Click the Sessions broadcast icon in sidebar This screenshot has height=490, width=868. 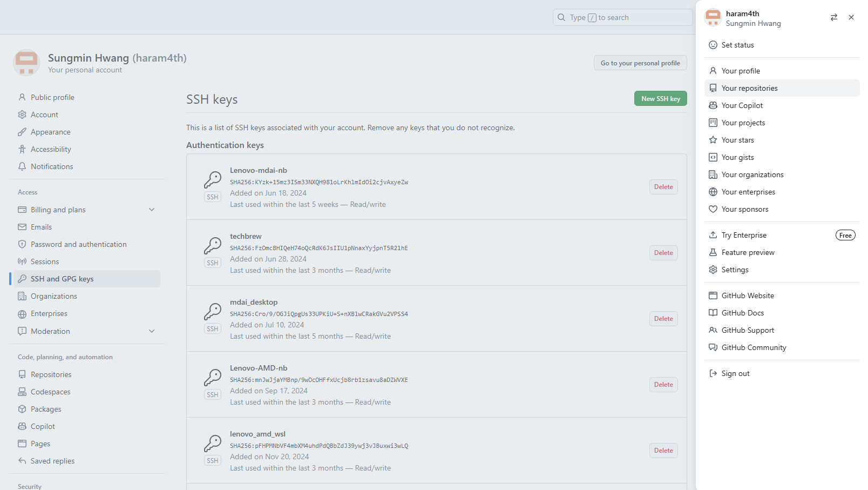22,261
